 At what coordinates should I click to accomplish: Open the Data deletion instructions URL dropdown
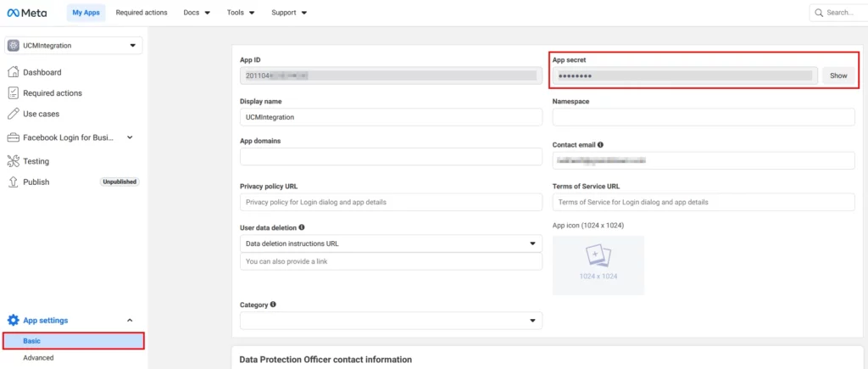pos(391,243)
